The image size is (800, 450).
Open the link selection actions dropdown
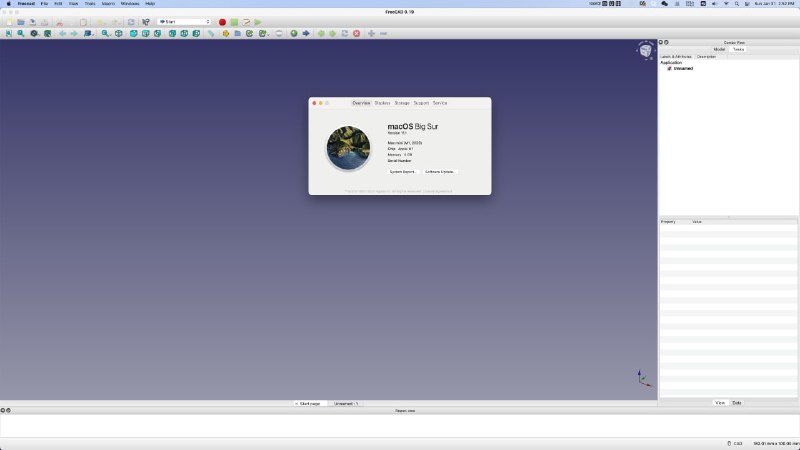pos(88,34)
